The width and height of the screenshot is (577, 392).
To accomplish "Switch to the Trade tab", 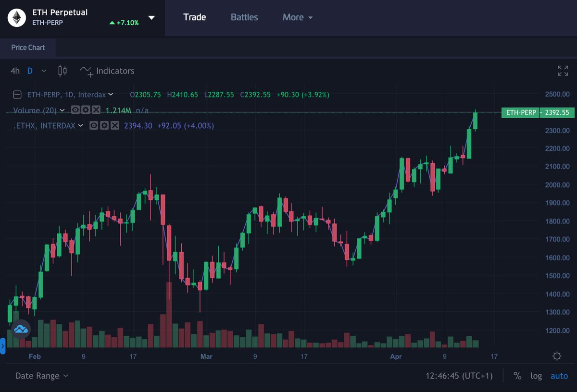I will coord(195,17).
